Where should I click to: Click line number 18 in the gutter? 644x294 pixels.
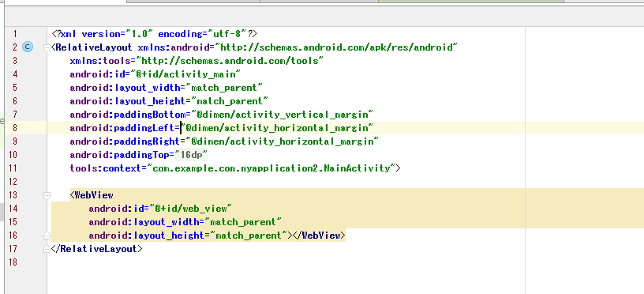13,262
